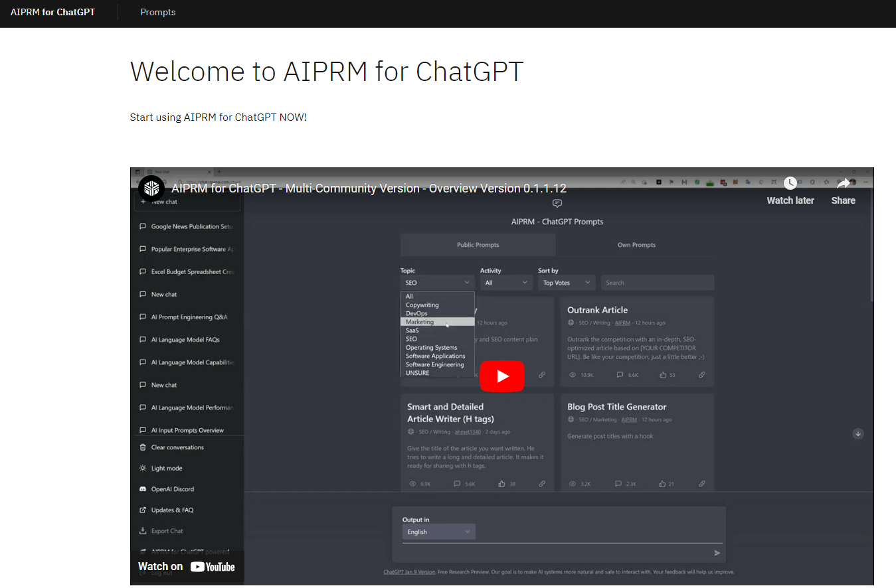Open the Excel Budget Spreadsheet chat in the sidebar

187,271
